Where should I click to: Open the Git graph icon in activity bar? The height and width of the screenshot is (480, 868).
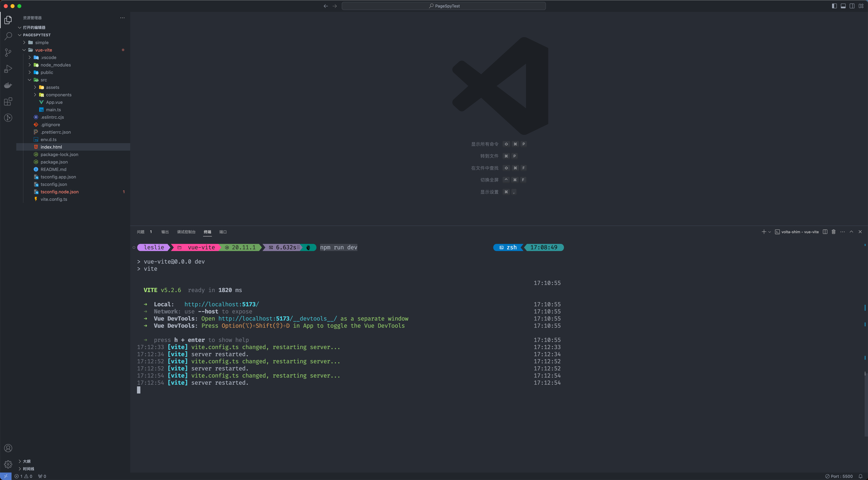(8, 118)
